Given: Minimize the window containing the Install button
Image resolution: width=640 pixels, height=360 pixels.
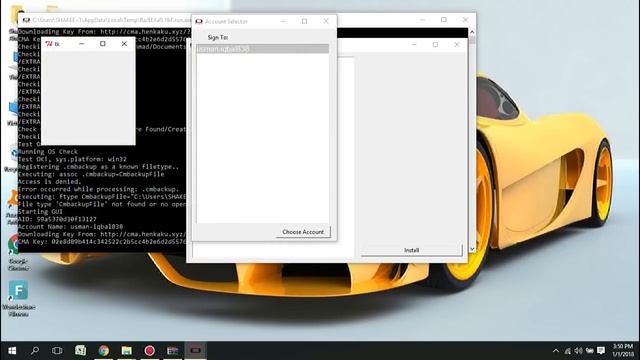Looking at the screenshot, I should (414, 44).
